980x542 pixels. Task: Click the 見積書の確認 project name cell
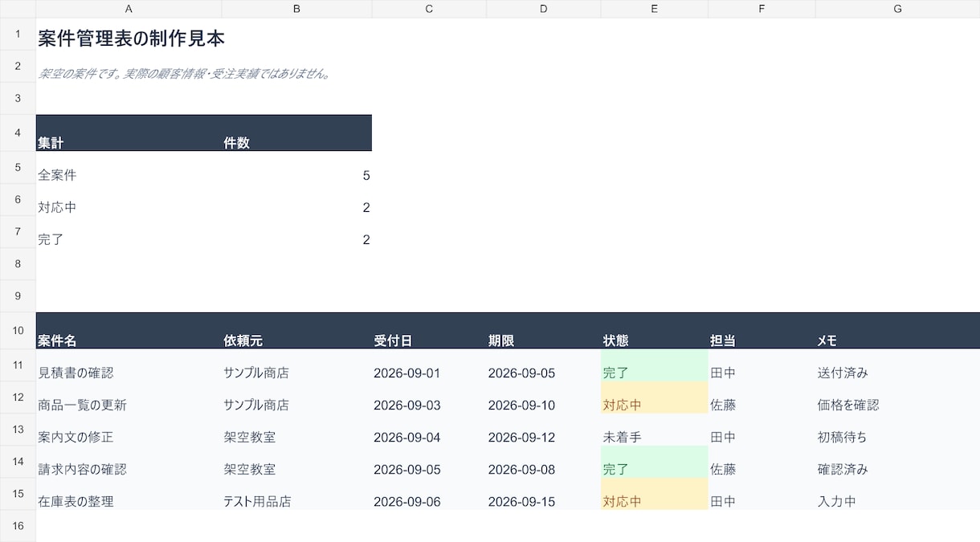[129, 365]
